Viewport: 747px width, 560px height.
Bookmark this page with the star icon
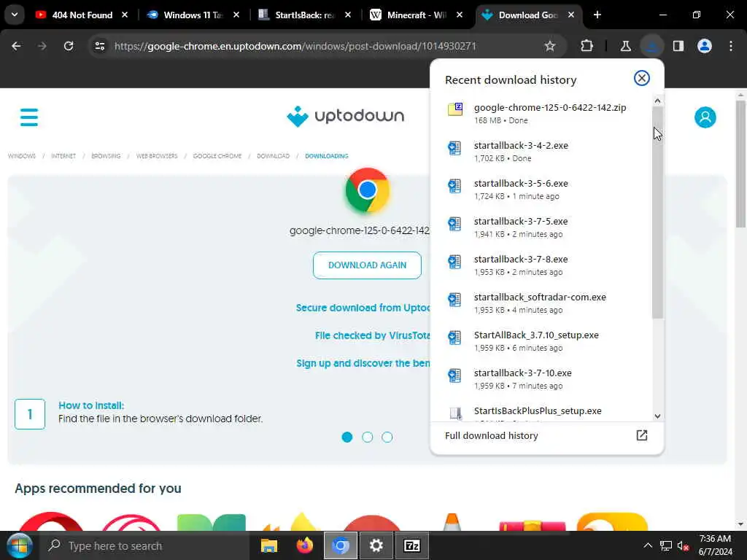point(550,46)
